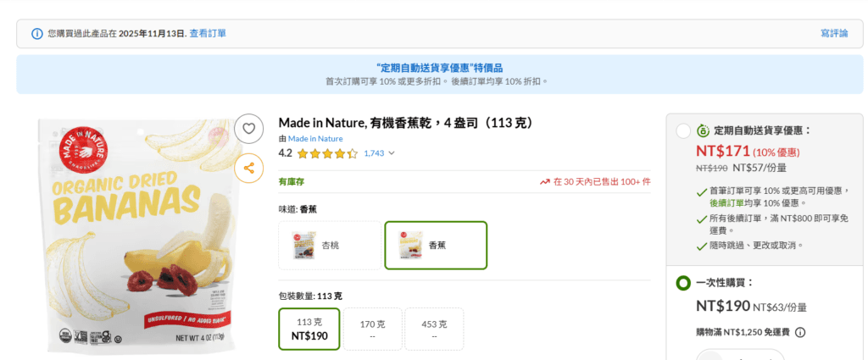The width and height of the screenshot is (868, 360).
Task: Click the red trending sales arrow icon
Action: click(x=545, y=181)
